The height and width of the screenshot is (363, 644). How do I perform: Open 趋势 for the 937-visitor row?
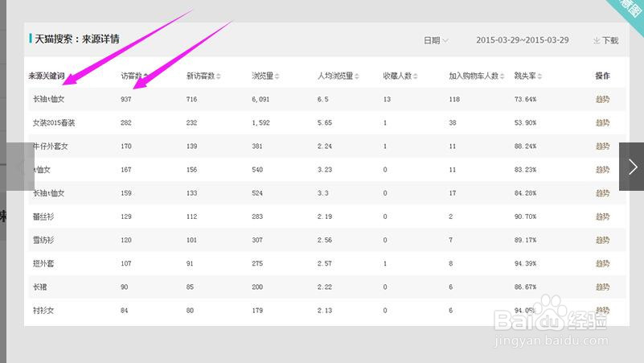coord(602,99)
